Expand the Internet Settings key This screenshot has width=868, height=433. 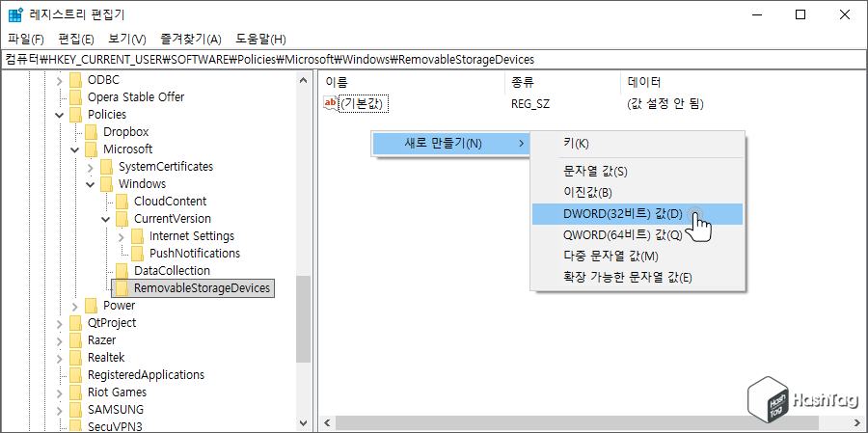pos(122,237)
